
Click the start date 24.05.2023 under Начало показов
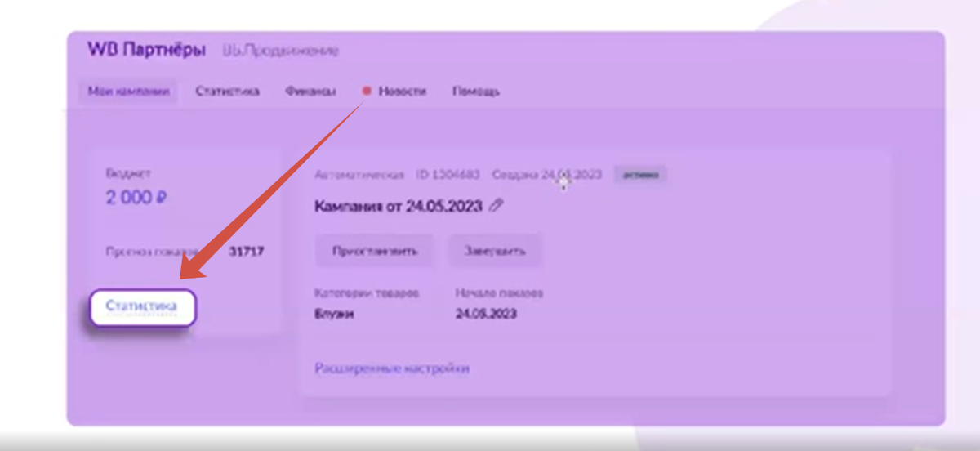pos(486,314)
